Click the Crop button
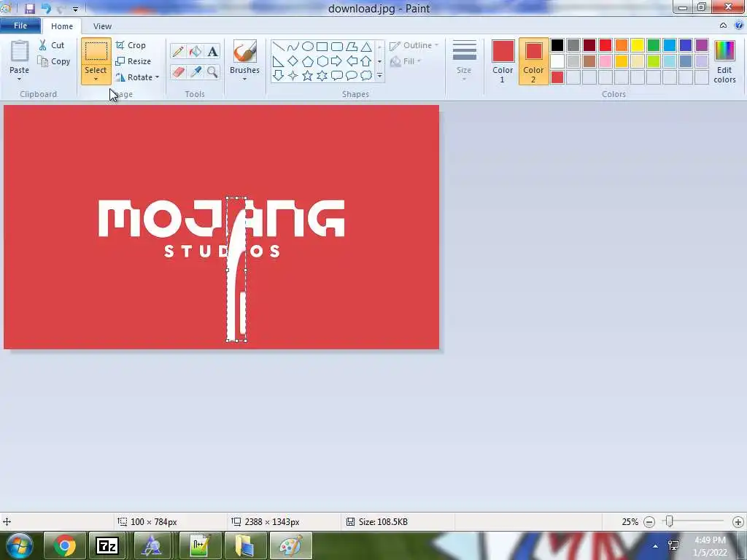Image resolution: width=747 pixels, height=560 pixels. click(131, 45)
